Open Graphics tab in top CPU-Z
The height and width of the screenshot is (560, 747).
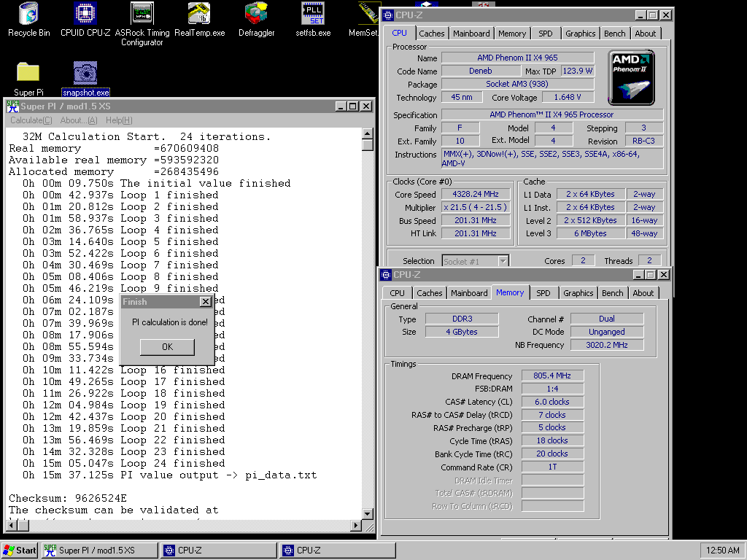[580, 34]
